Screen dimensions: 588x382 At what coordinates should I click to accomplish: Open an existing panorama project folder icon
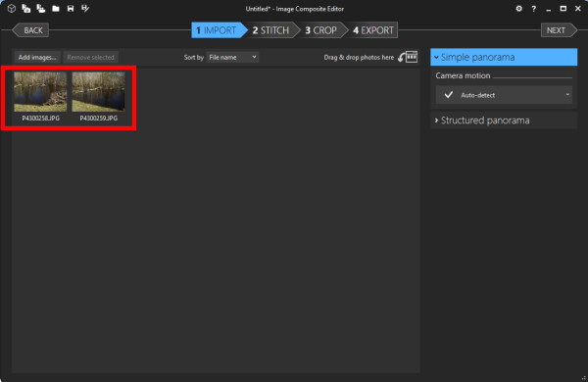(x=56, y=8)
